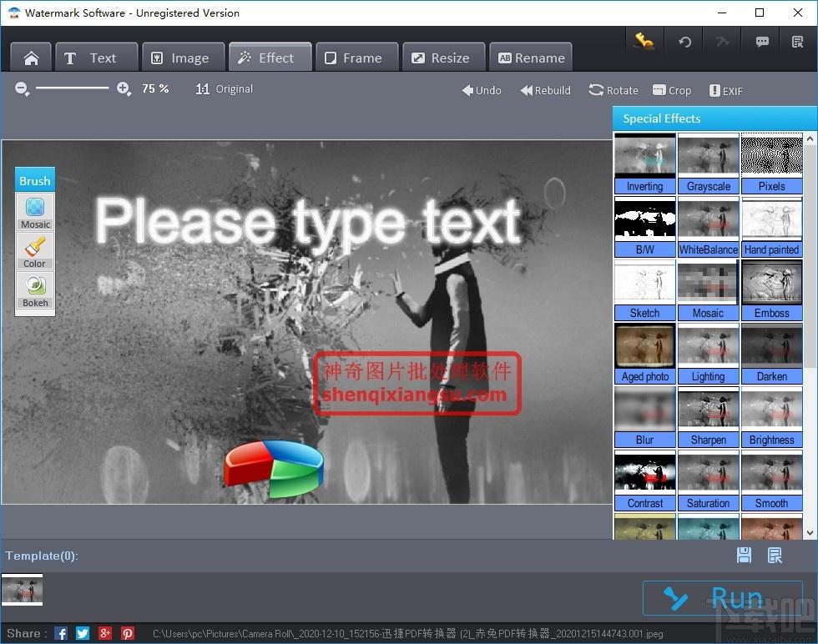Apply the Brightness effect
The image size is (818, 644).
(x=771, y=417)
